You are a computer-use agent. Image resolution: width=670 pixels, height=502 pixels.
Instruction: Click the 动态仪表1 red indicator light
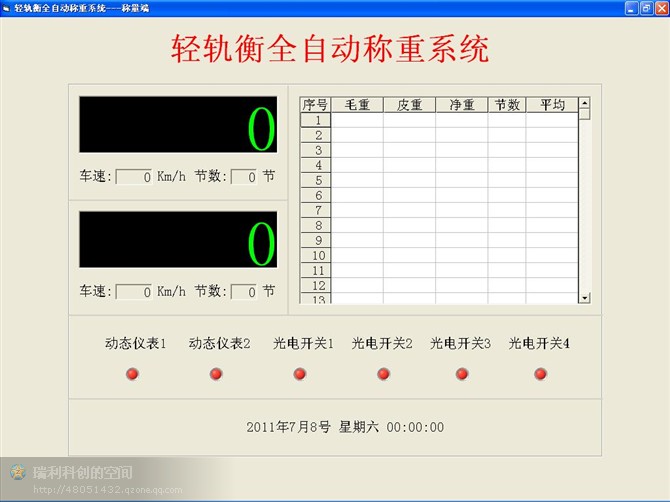132,374
